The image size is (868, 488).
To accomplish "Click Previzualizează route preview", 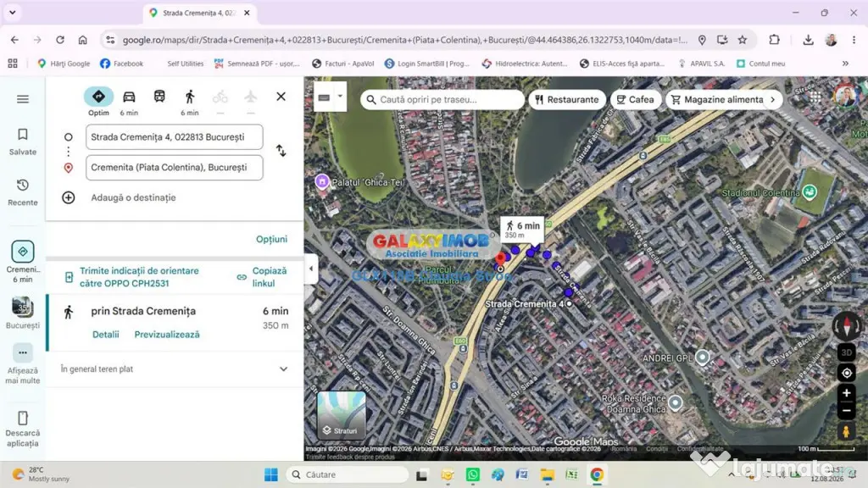I will pos(167,335).
